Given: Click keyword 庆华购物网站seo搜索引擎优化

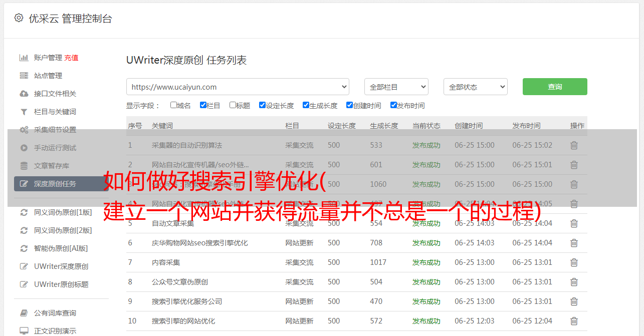Looking at the screenshot, I should 200,243.
